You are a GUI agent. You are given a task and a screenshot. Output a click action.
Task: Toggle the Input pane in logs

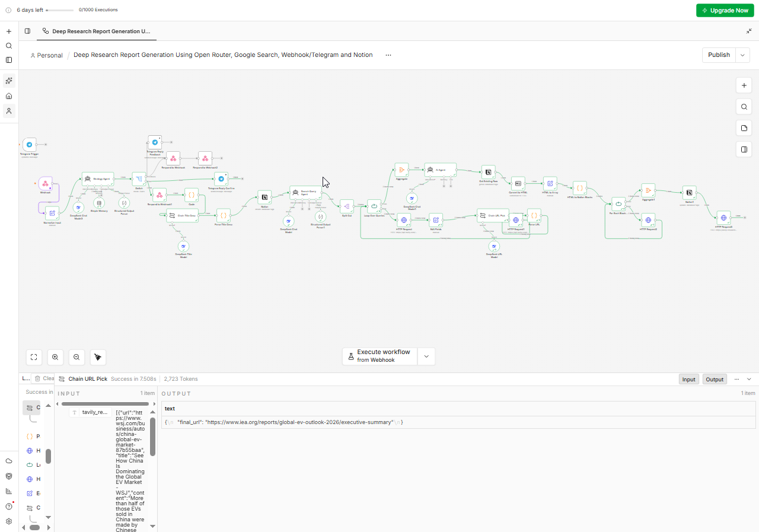(688, 380)
